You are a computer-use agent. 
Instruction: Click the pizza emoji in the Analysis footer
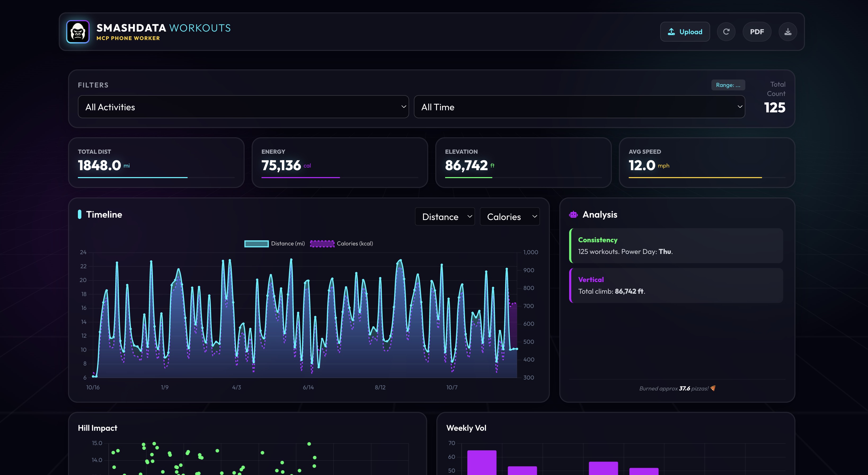click(x=712, y=388)
